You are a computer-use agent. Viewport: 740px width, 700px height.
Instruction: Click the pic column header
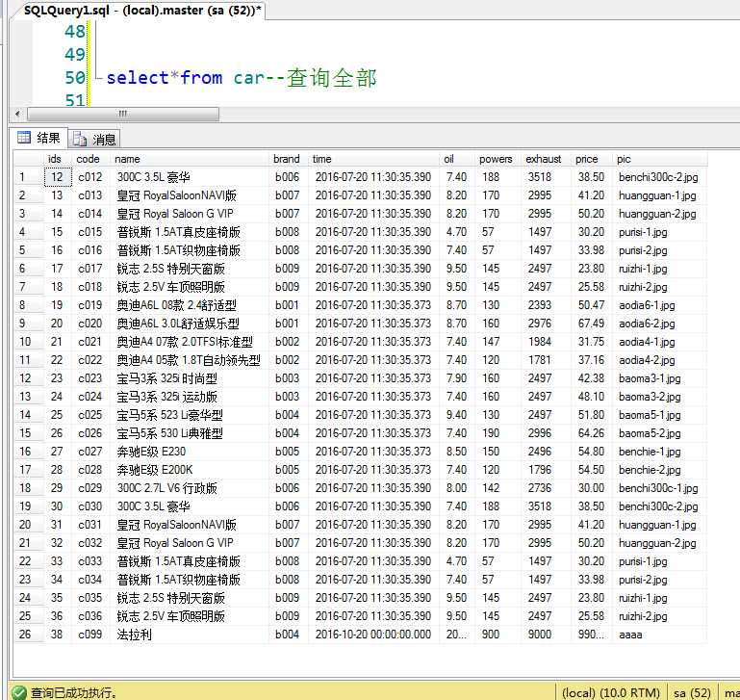click(x=659, y=159)
